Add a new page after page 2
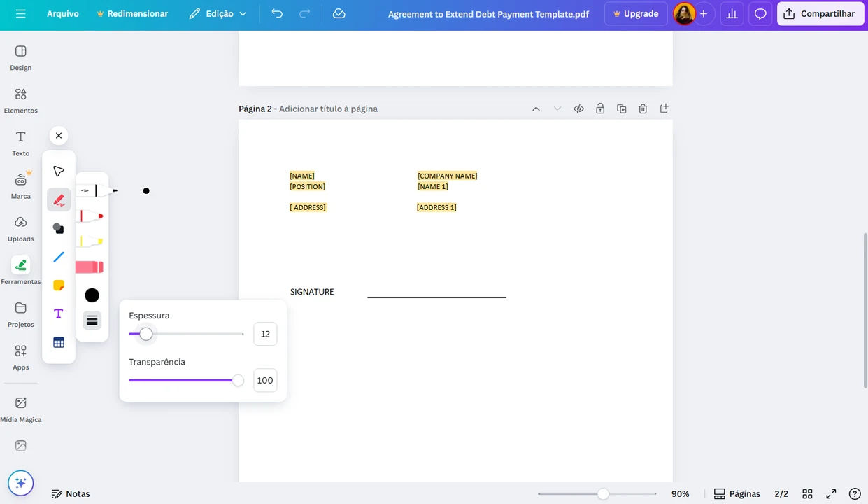Image resolution: width=868 pixels, height=504 pixels. (x=664, y=108)
